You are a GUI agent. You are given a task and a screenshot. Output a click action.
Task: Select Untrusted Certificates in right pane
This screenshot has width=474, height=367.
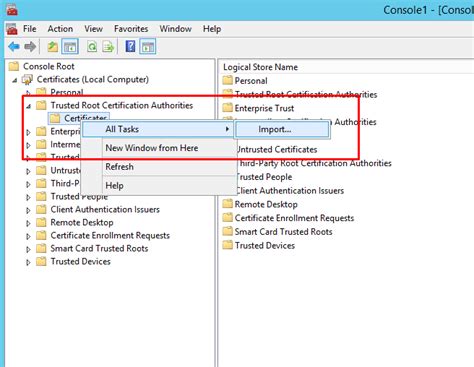coord(277,149)
